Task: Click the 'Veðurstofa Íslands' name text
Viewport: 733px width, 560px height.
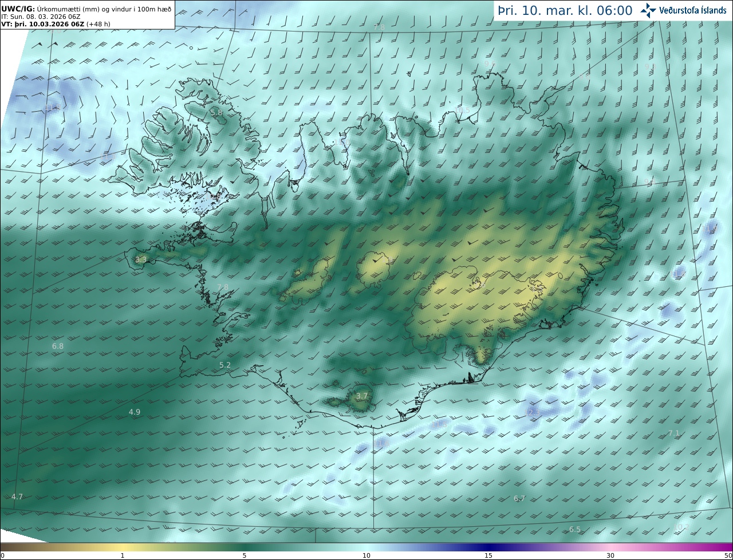Action: 693,10
